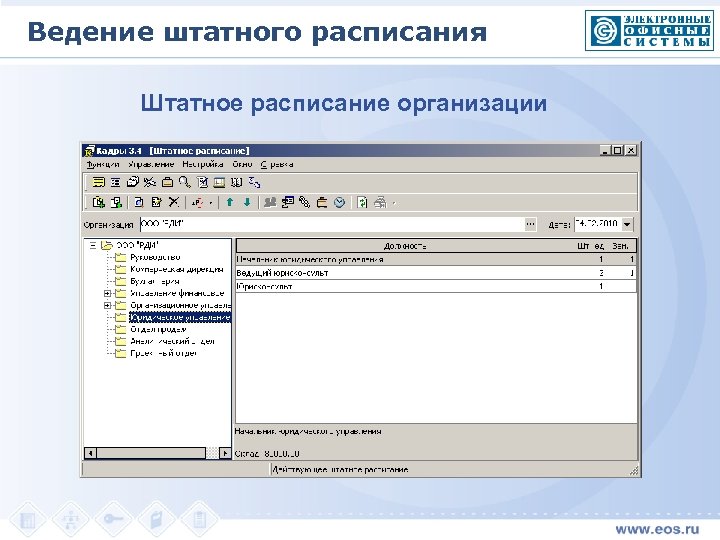Edit entry using the pencil document icon
The width and height of the screenshot is (720, 540).
156,202
